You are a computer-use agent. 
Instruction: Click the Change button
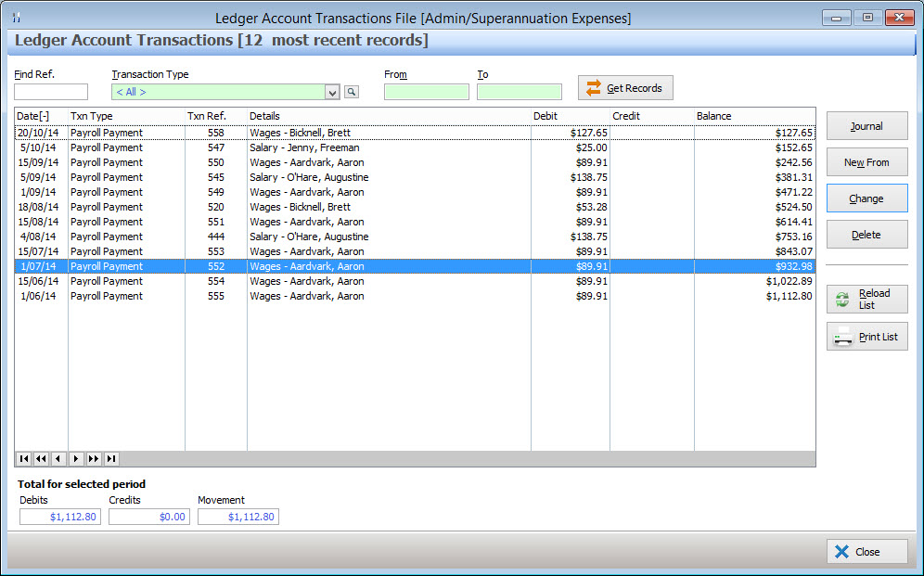coord(866,198)
